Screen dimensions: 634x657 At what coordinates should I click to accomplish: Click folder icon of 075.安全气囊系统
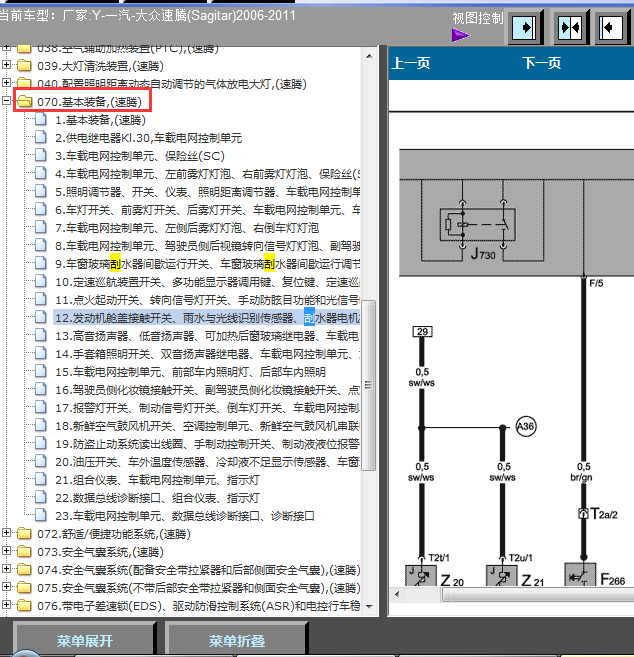coord(24,588)
